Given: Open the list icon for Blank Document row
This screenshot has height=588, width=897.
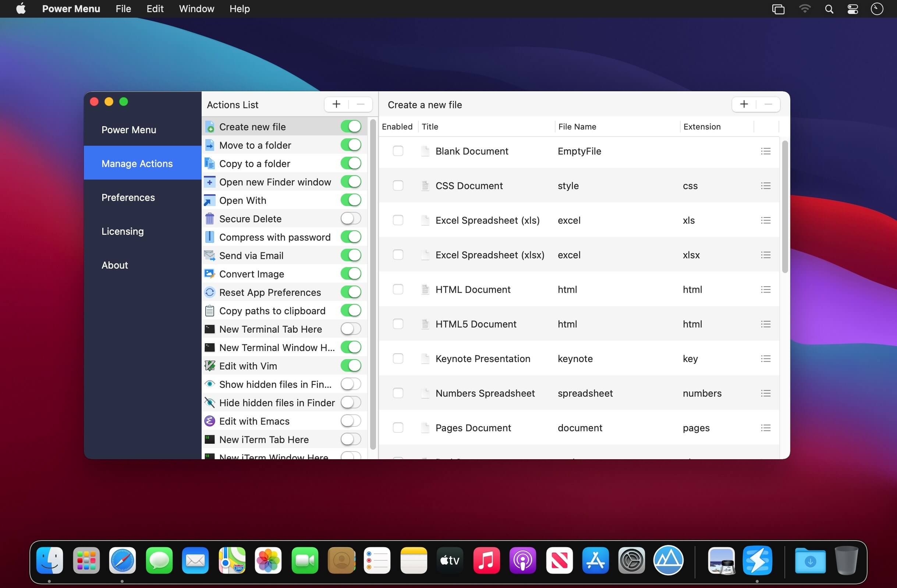Looking at the screenshot, I should [x=765, y=151].
